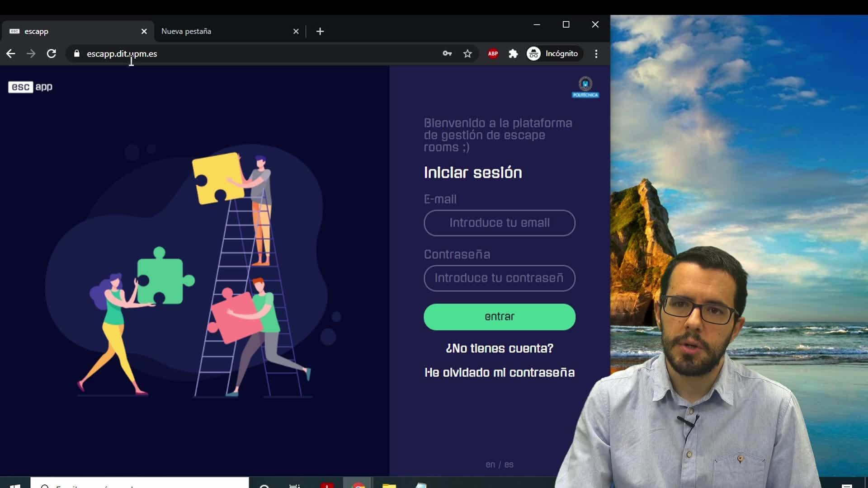Click the esc app logo
Image resolution: width=868 pixels, height=488 pixels.
click(30, 87)
